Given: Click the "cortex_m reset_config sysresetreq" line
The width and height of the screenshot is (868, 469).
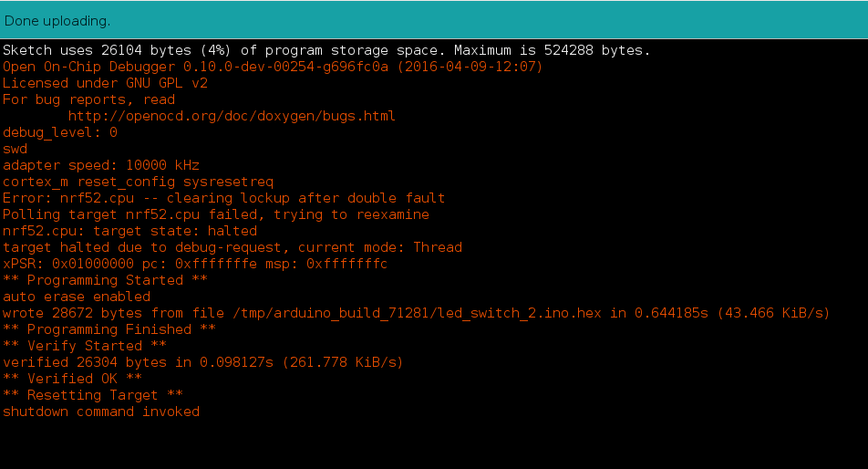Looking at the screenshot, I should [x=138, y=182].
